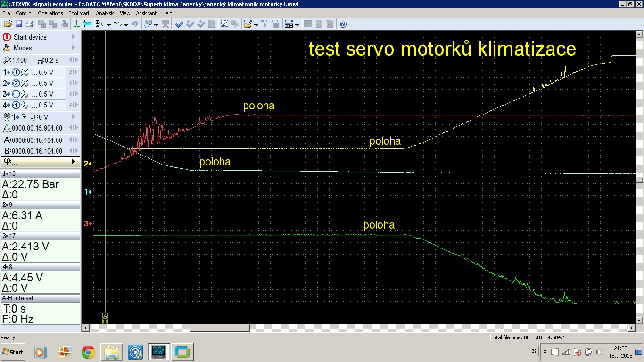Open the Bookmark menu

tap(79, 13)
